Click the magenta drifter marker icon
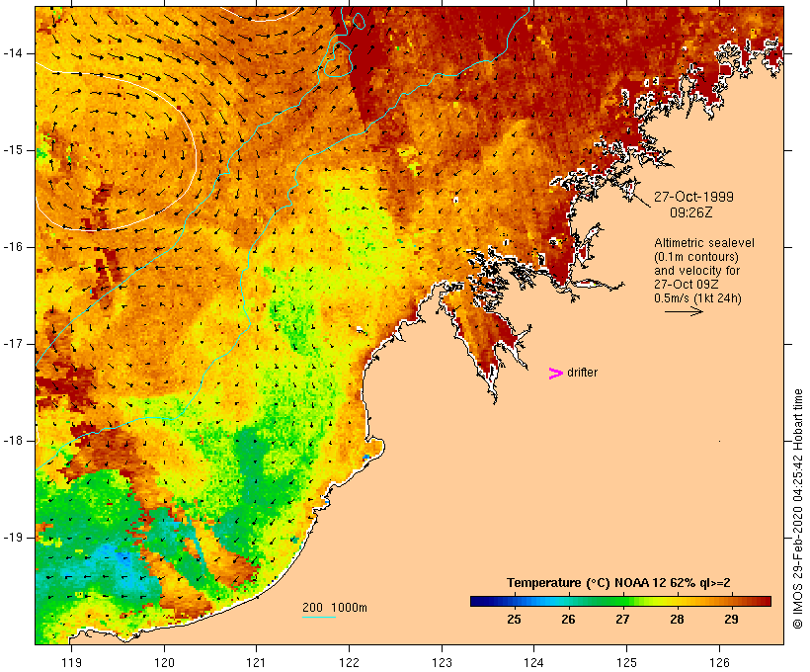The width and height of the screenshot is (810, 672). coord(555,374)
